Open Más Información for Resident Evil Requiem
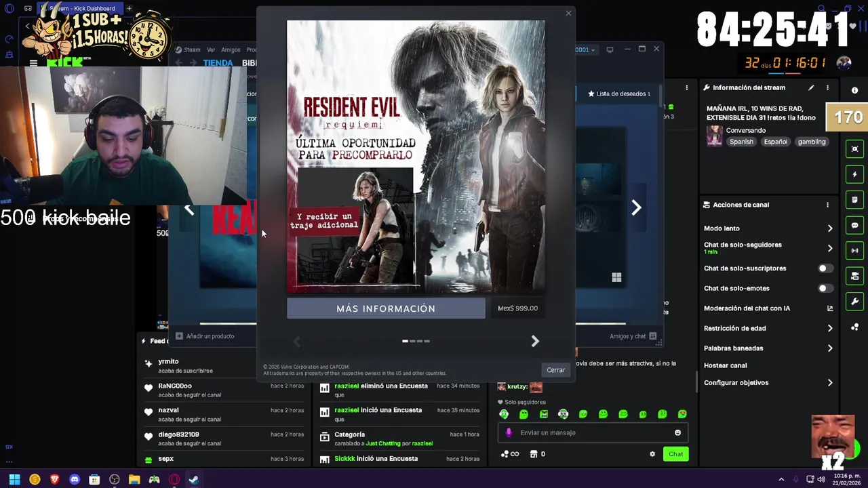This screenshot has height=488, width=868. (386, 308)
